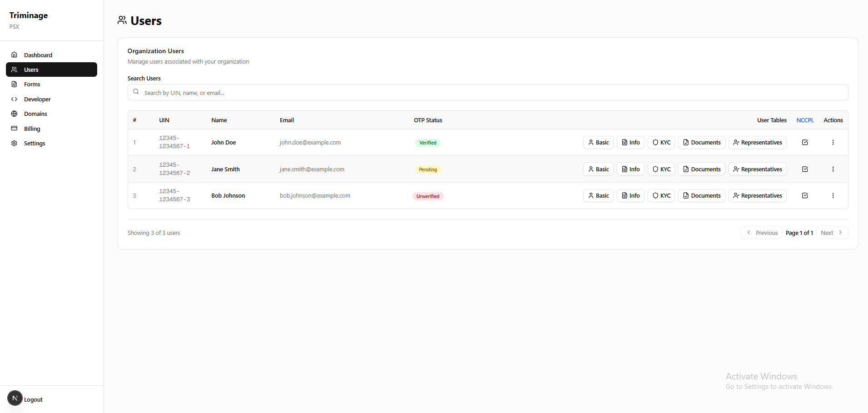This screenshot has height=413, width=868.
Task: Select the Forms section in the sidebar
Action: point(32,84)
